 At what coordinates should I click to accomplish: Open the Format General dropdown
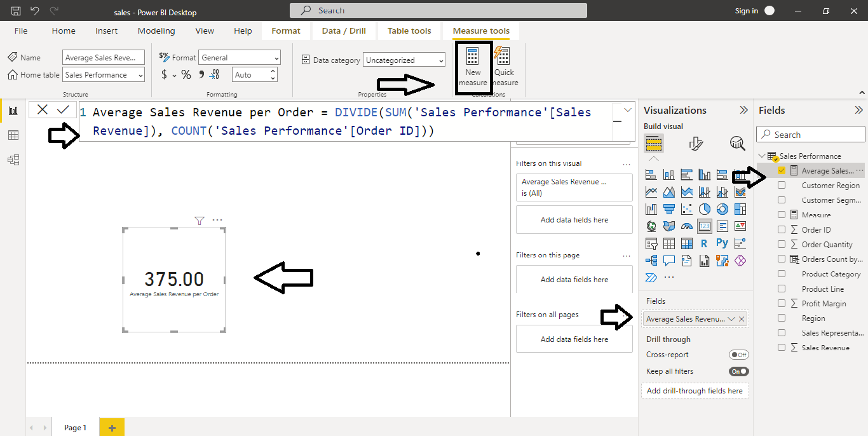[239, 58]
